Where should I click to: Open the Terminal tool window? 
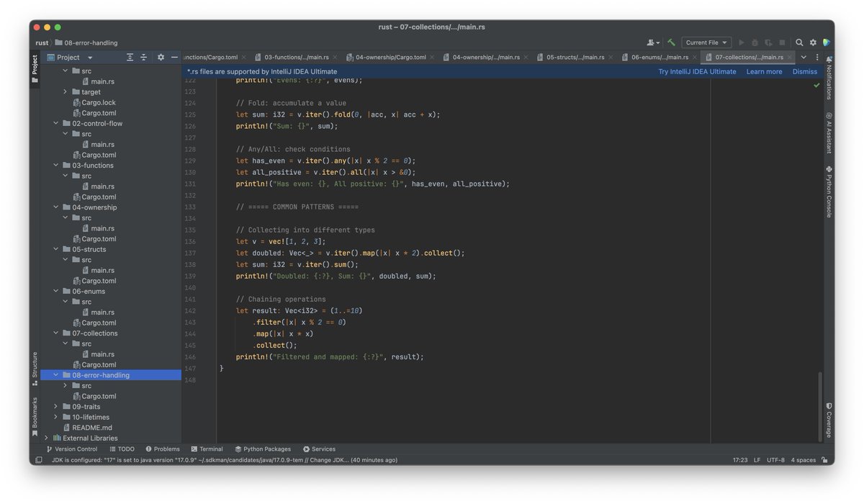207,449
